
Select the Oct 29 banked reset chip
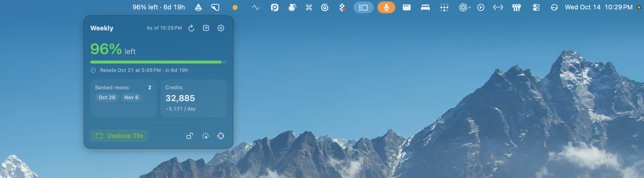[x=107, y=97]
